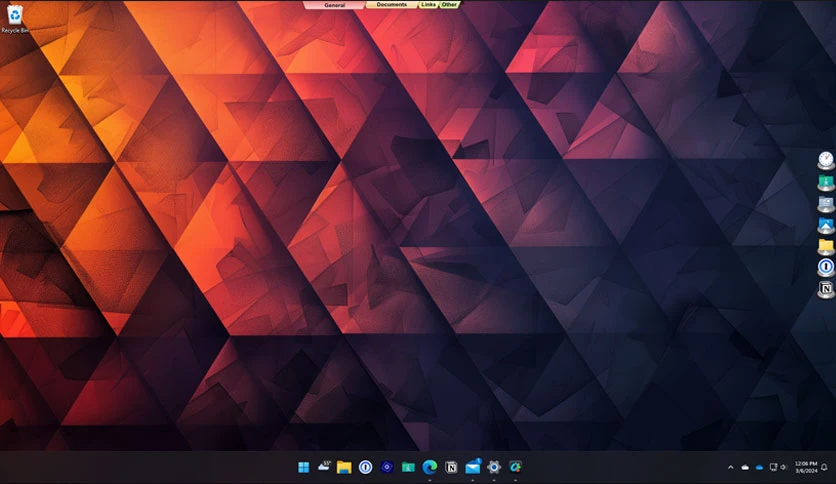Open network and volume quick settings

pos(778,467)
